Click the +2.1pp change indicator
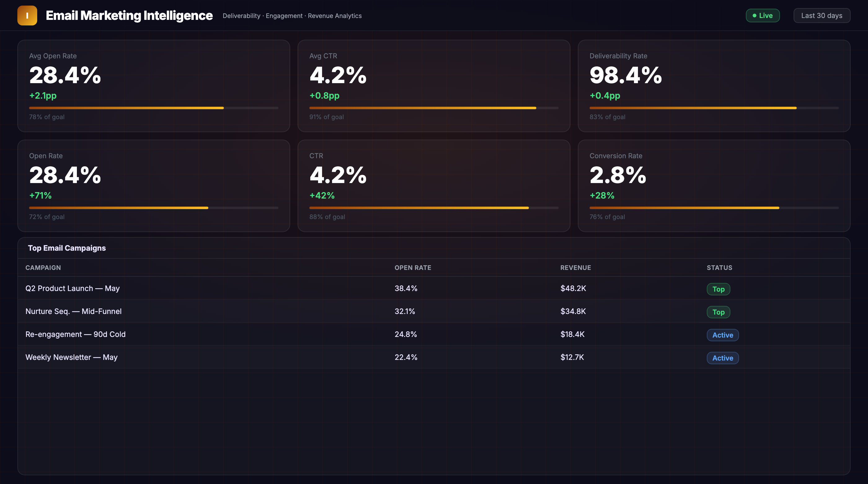The height and width of the screenshot is (484, 868). click(43, 96)
